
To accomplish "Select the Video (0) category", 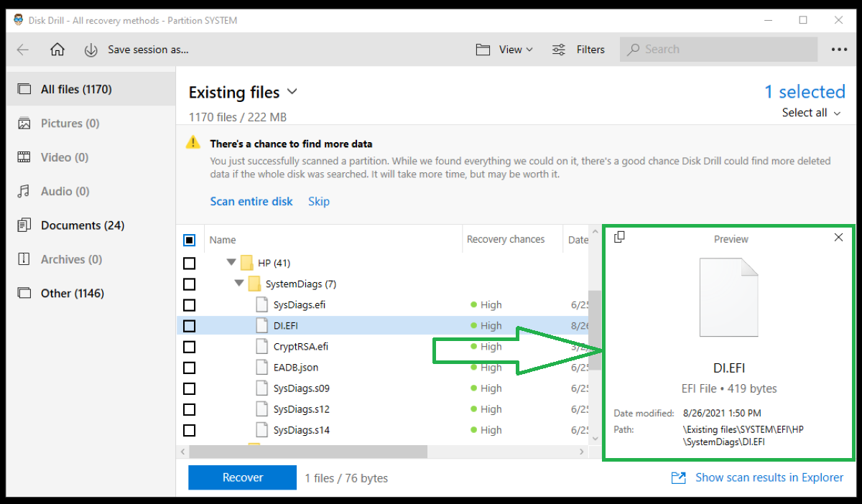I will [91, 157].
